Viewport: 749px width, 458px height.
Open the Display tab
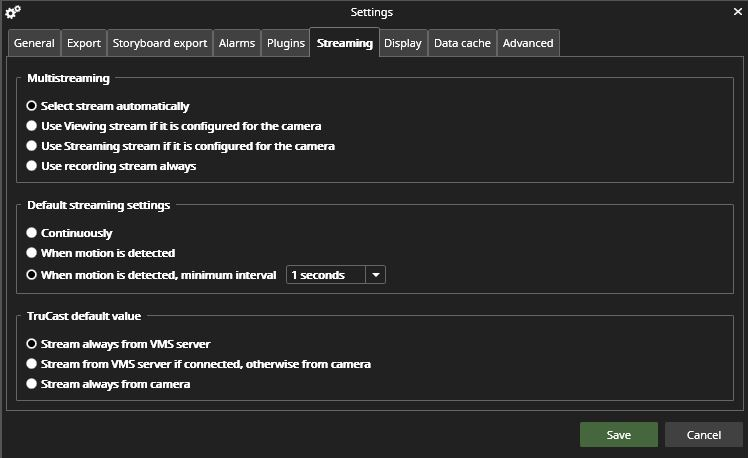[x=403, y=43]
